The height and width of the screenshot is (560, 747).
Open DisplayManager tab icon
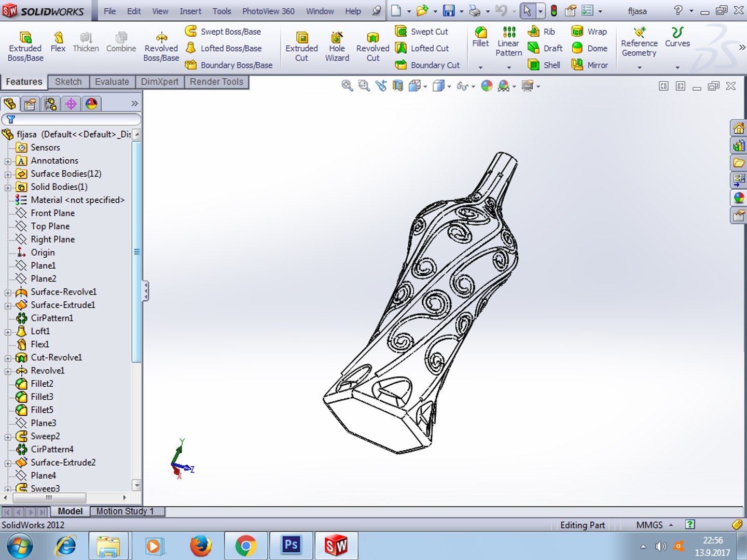(x=91, y=104)
